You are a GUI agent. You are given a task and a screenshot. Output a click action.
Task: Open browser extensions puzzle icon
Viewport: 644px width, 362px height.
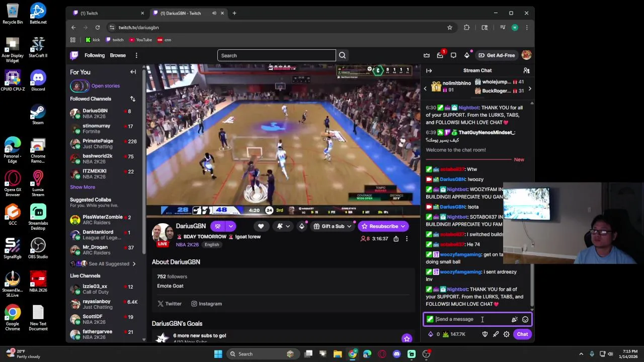[467, 28]
